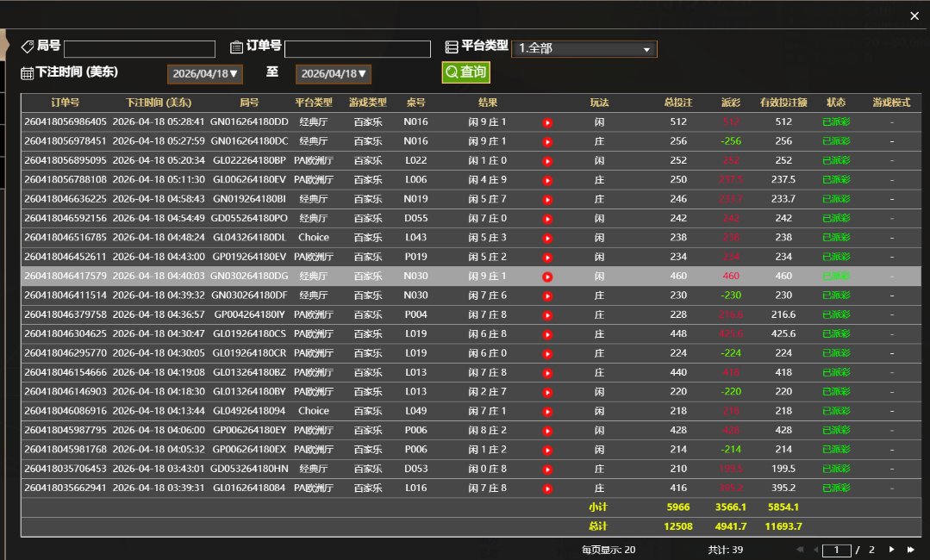Viewport: 930px width, 560px height.
Task: Open the start date picker 2026/04/18
Action: point(205,74)
